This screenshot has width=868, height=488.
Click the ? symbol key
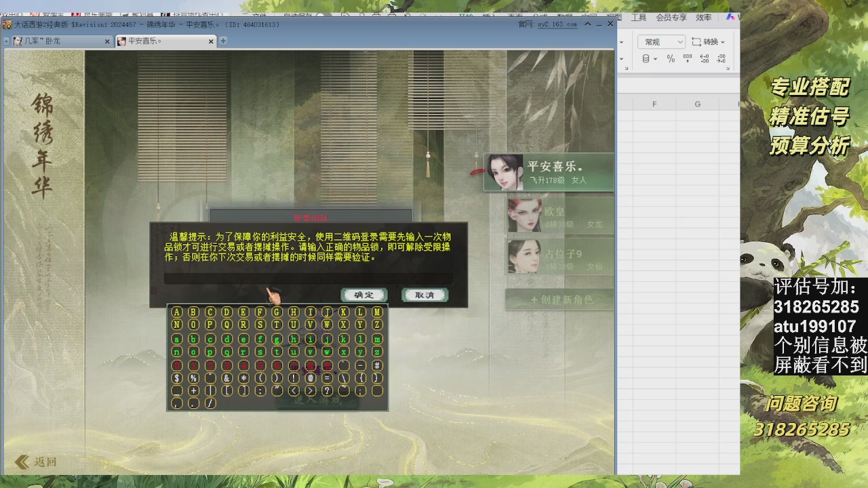coord(327,390)
